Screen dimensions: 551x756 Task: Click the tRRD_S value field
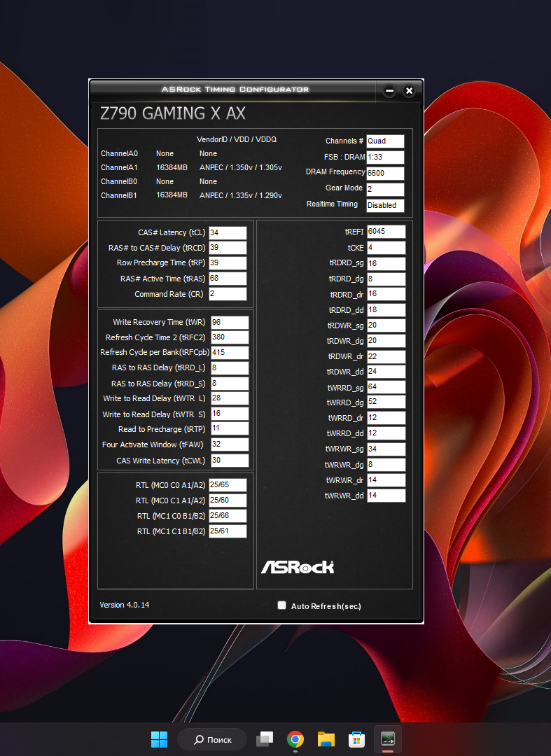click(x=230, y=384)
